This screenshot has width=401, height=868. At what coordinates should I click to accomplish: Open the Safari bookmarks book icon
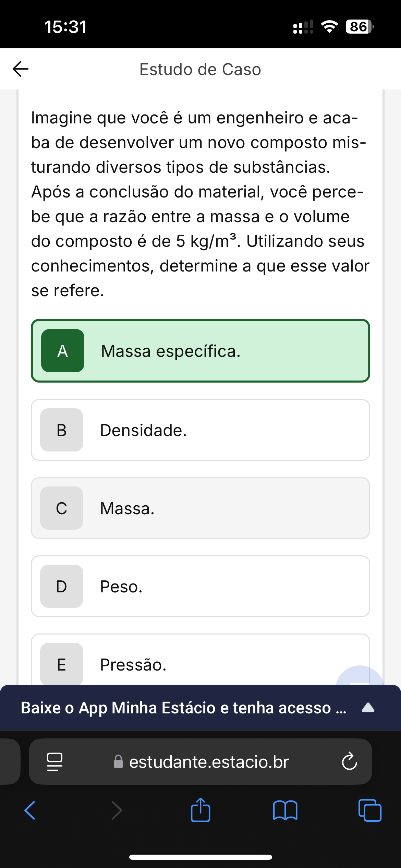[285, 810]
